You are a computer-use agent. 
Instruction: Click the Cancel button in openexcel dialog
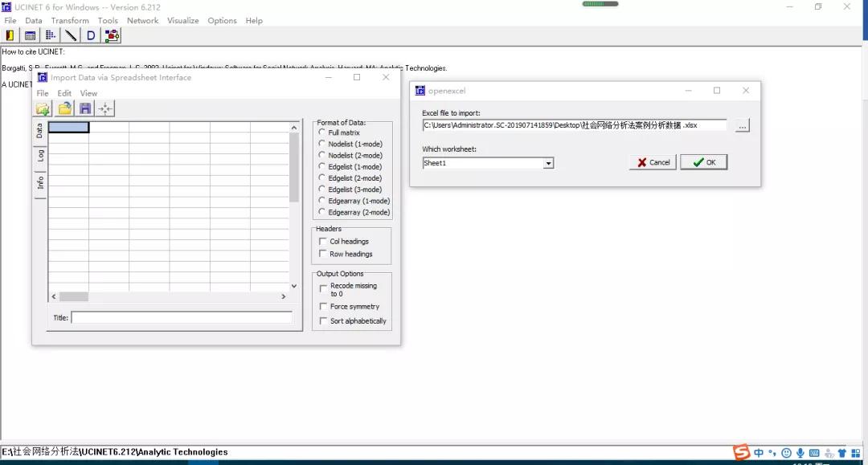(x=652, y=162)
